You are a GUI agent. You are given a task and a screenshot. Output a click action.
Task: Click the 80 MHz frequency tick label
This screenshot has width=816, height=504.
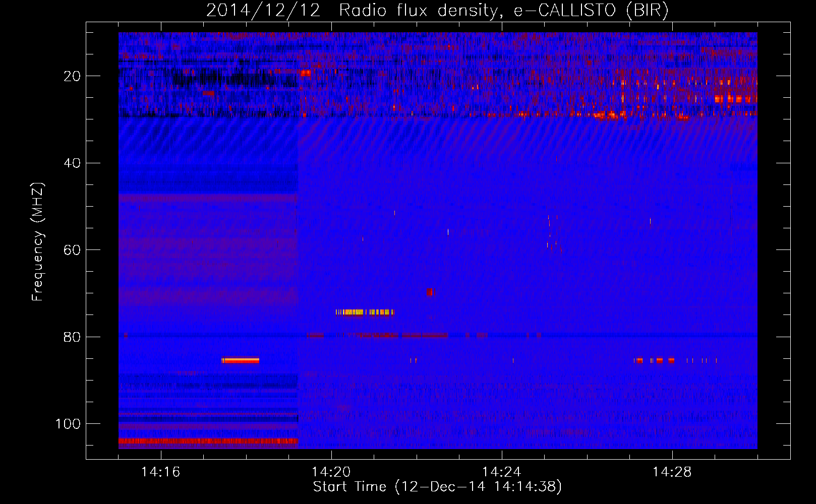point(72,337)
